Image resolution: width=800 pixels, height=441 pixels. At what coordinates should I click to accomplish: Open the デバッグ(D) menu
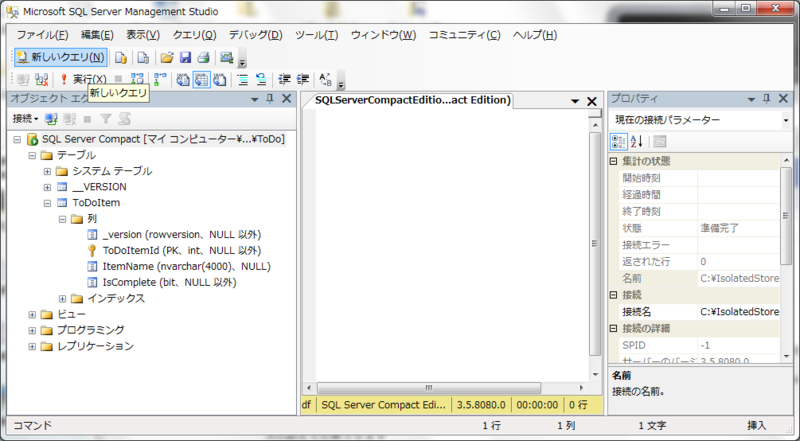pyautogui.click(x=256, y=35)
